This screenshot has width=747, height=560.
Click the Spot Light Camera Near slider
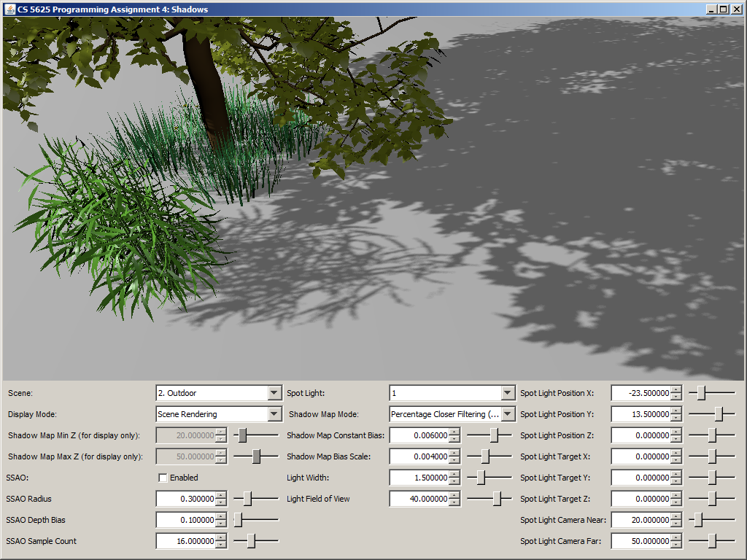pyautogui.click(x=711, y=520)
